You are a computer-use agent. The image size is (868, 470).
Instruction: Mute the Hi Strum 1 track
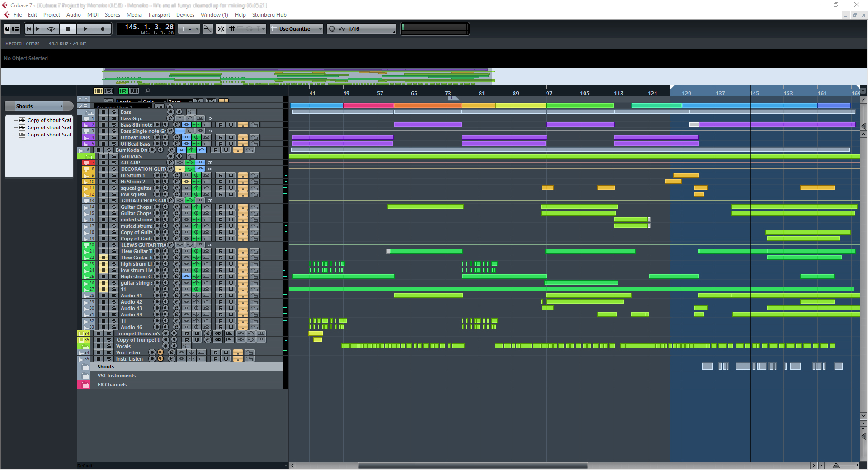pyautogui.click(x=104, y=175)
